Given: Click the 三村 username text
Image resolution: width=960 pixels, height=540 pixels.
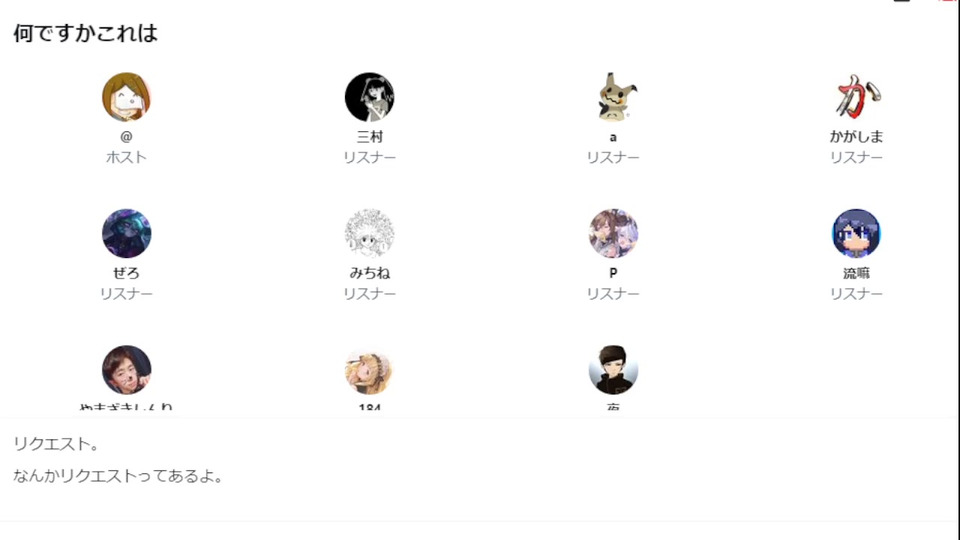Looking at the screenshot, I should coord(369,137).
